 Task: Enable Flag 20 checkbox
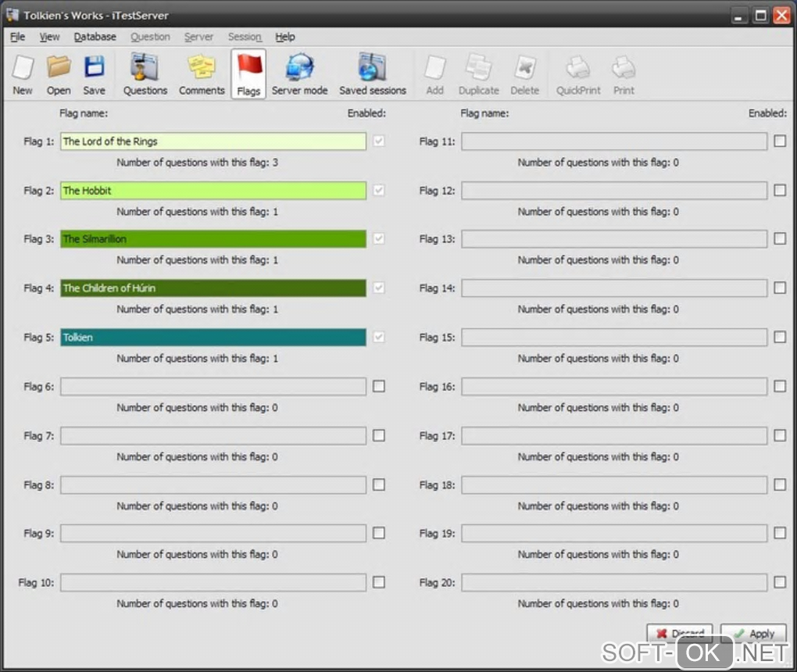coord(780,582)
